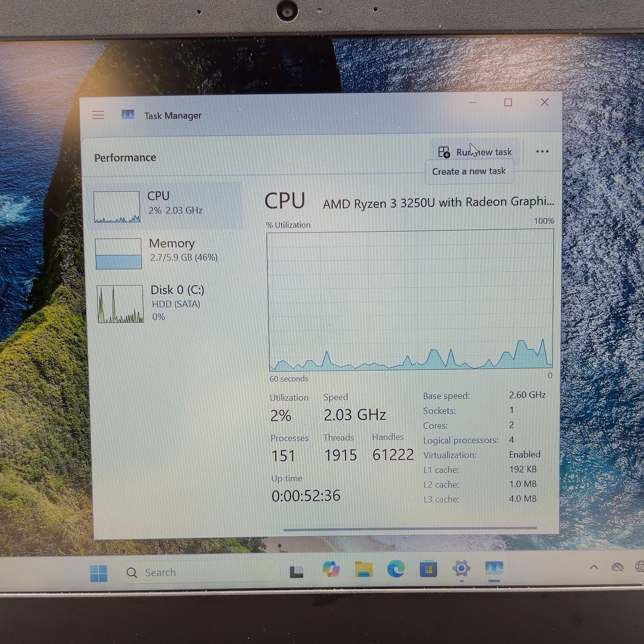Screen dimensions: 644x644
Task: Minimize the Task Manager window
Action: [473, 103]
